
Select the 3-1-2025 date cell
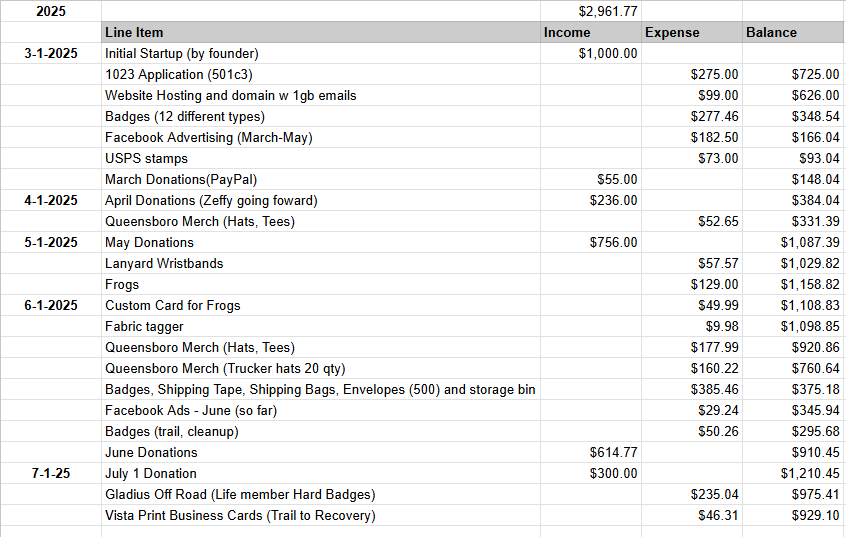(x=51, y=53)
